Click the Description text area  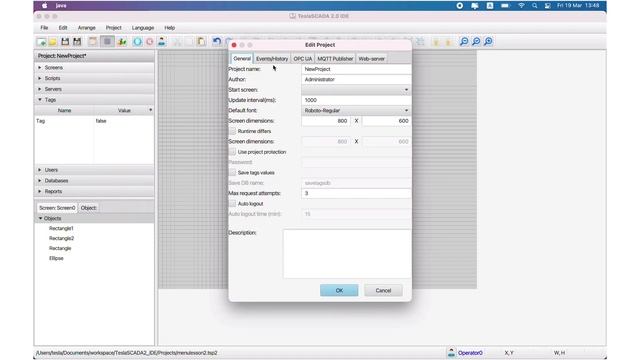pos(347,253)
